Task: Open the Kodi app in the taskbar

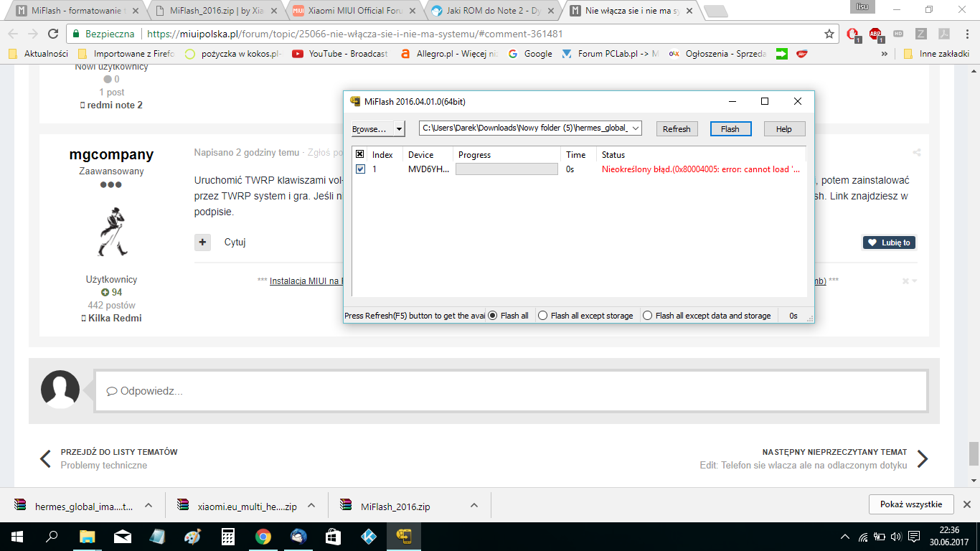Action: point(368,536)
